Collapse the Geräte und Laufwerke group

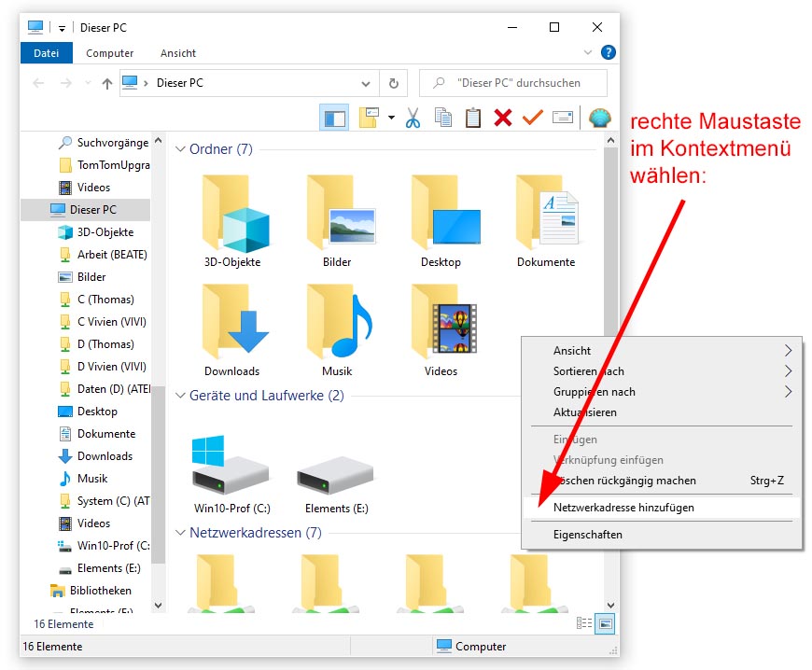(x=181, y=396)
